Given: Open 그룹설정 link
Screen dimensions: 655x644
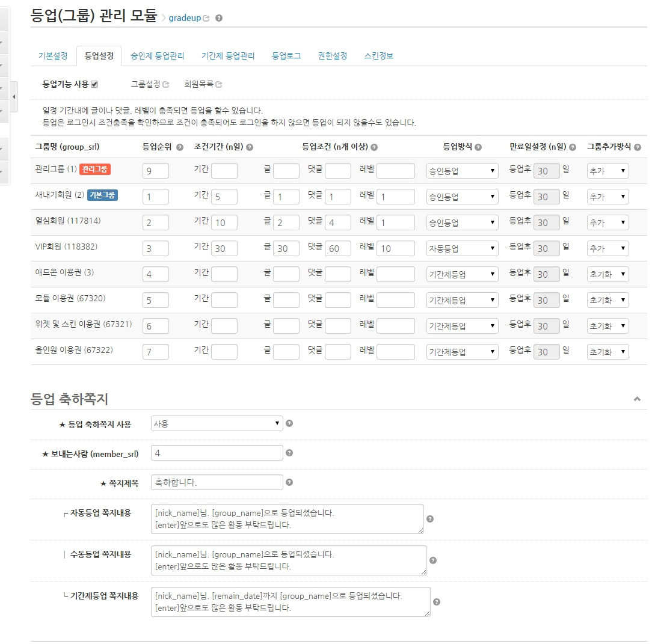Looking at the screenshot, I should pos(146,84).
